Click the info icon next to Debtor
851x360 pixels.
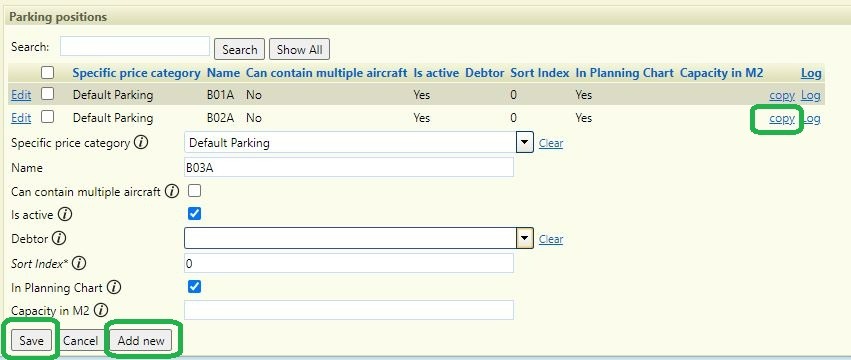(59, 238)
